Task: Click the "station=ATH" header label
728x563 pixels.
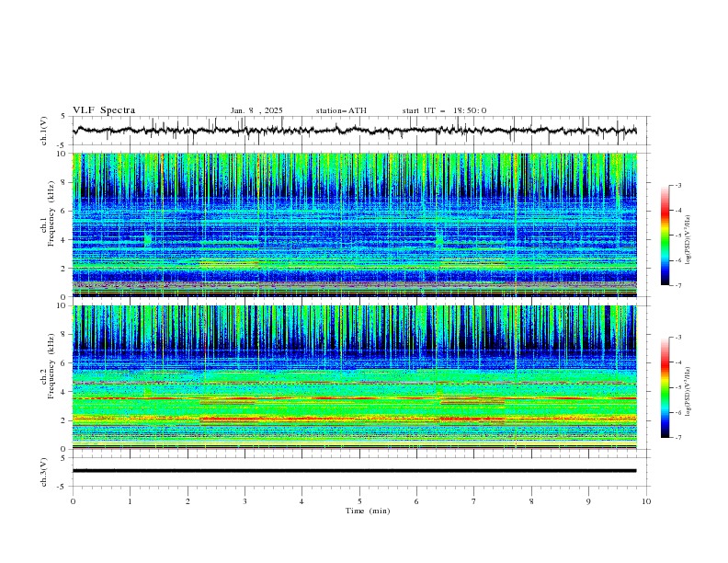Action: 341,110
